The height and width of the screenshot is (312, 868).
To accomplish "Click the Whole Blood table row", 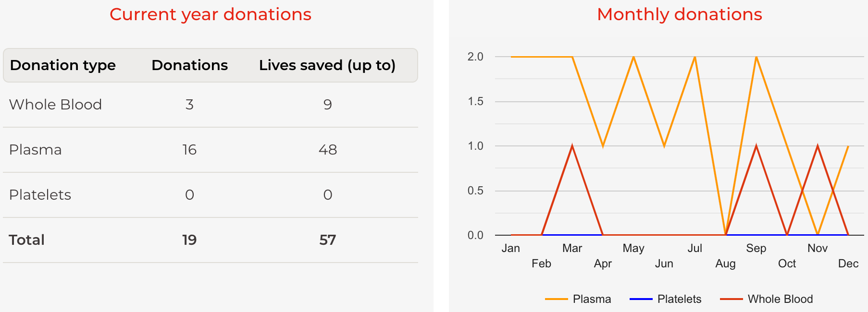I will click(211, 105).
